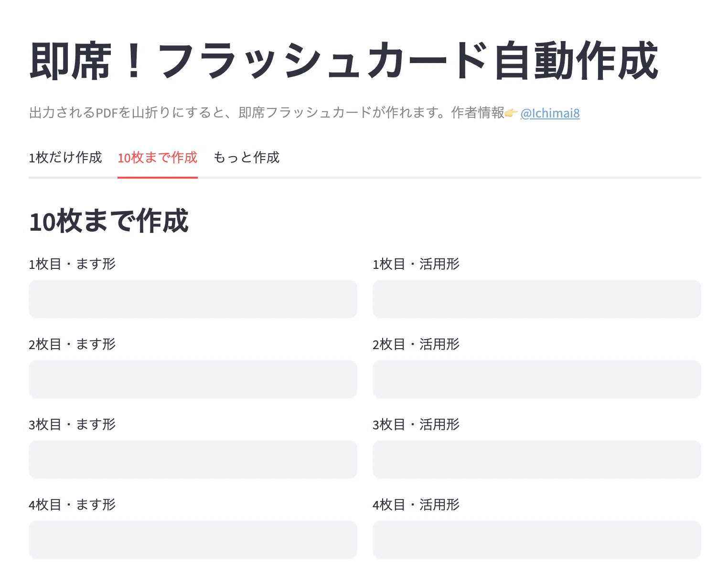Screen dimensions: 728x576
Task: Click the 1枚目・活用形 label
Action: [x=416, y=264]
